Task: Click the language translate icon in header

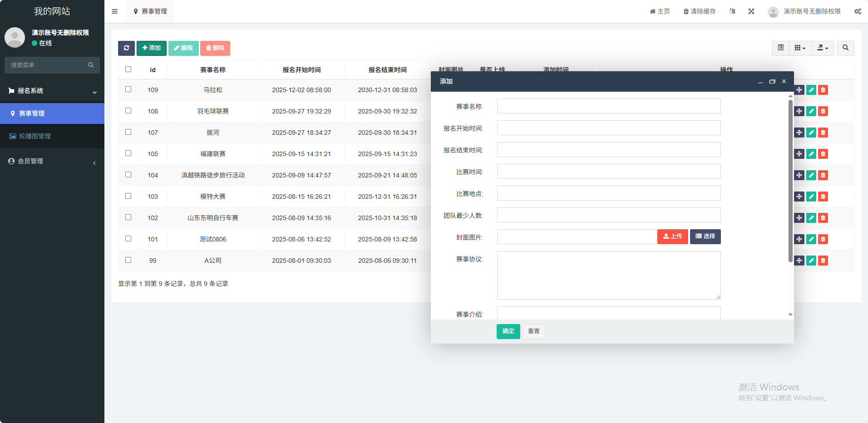Action: point(732,11)
